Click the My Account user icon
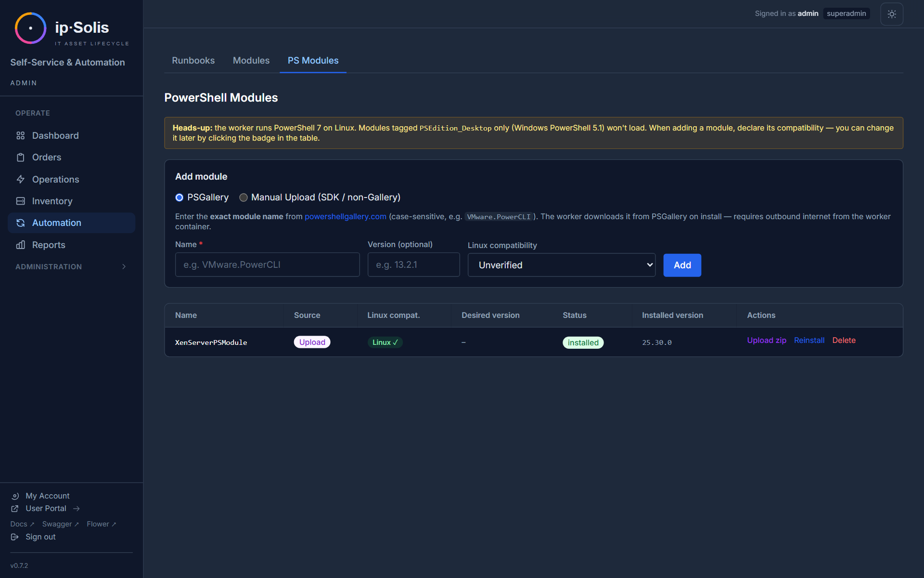 coord(15,496)
